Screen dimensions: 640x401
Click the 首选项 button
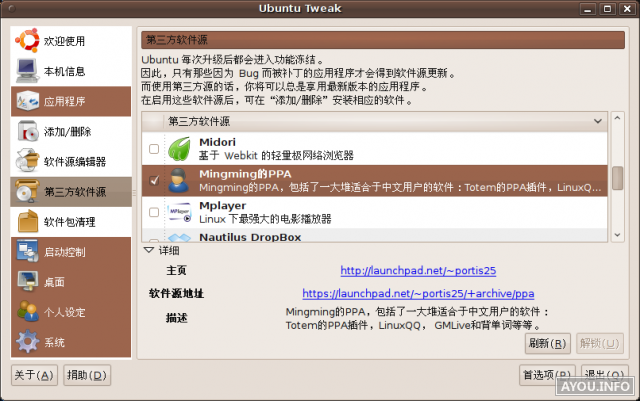pos(547,374)
